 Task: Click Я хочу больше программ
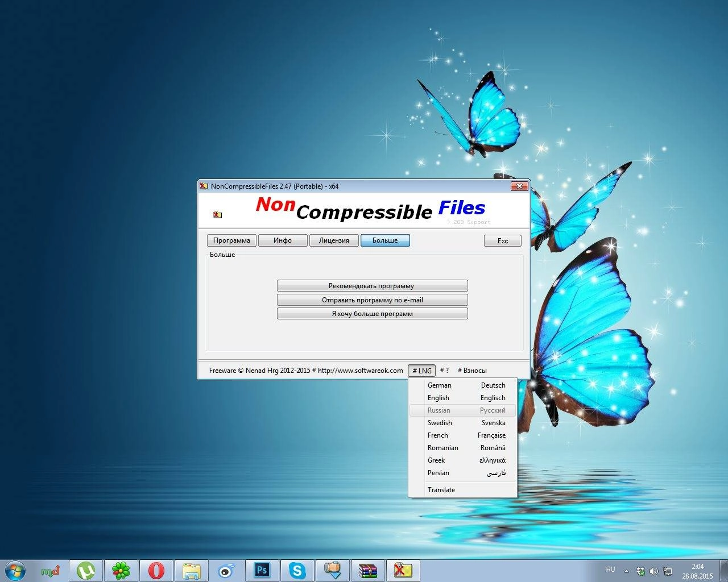[x=372, y=314]
